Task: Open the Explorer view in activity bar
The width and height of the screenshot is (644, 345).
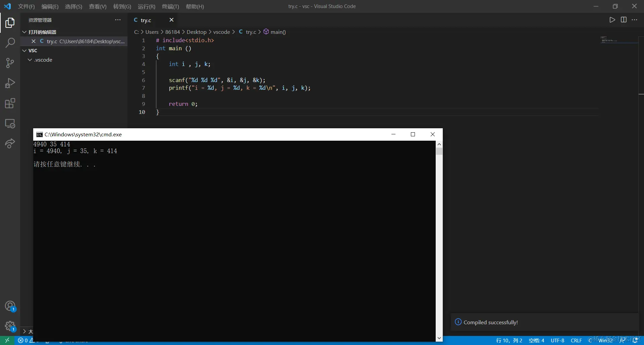Action: 10,23
